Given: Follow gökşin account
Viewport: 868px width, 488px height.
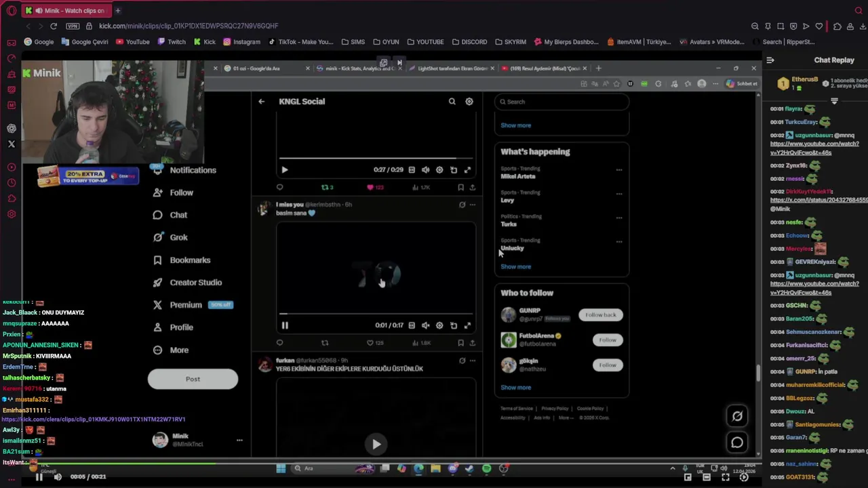Looking at the screenshot, I should click(608, 365).
